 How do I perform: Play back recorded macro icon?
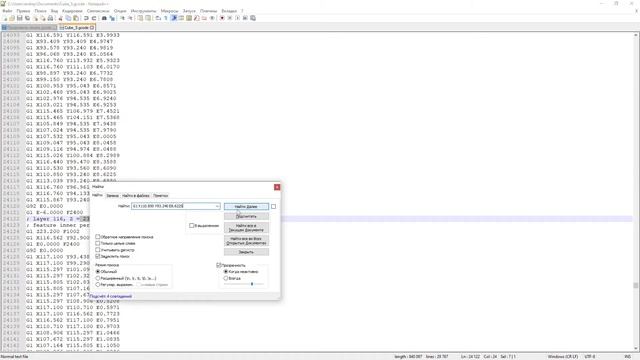237,18
